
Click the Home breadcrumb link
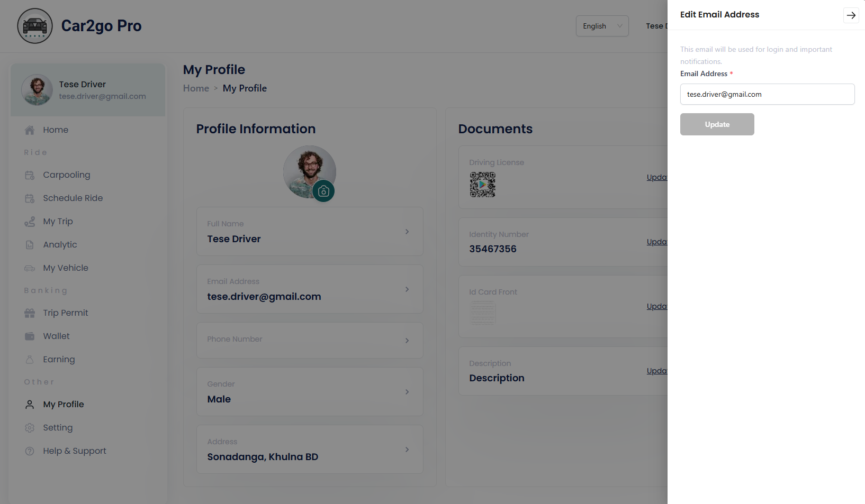coord(196,88)
